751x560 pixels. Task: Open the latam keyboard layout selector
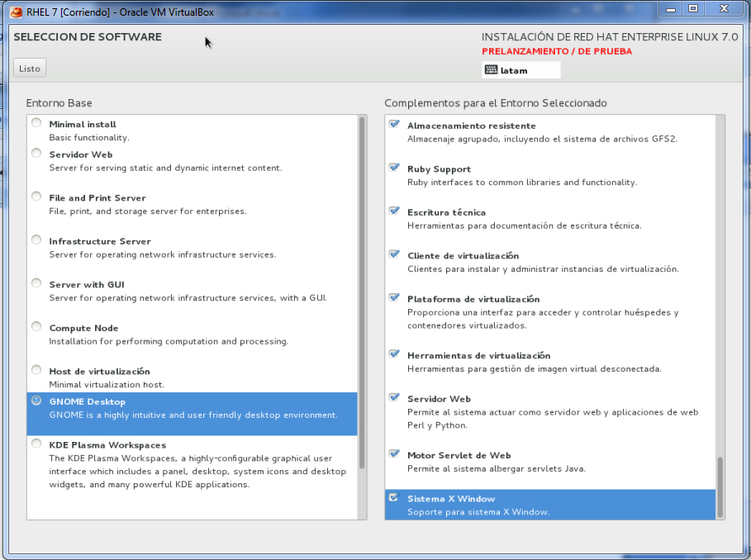pos(521,70)
